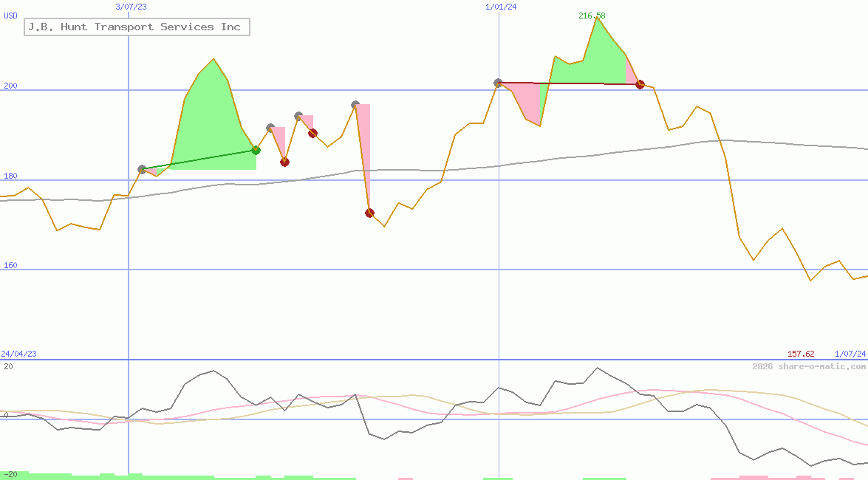Click the grey marker atop the tall pink bar before the sharp drop
This screenshot has width=868, height=480.
355,105
